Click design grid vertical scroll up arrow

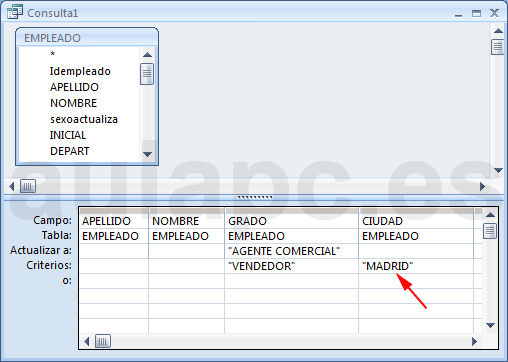pos(490,215)
